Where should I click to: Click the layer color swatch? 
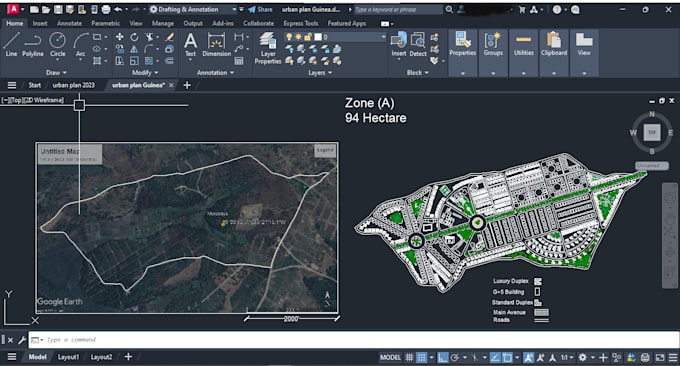(x=318, y=37)
